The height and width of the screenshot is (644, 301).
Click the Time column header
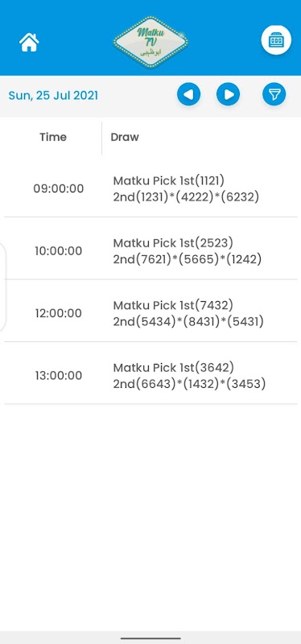53,137
